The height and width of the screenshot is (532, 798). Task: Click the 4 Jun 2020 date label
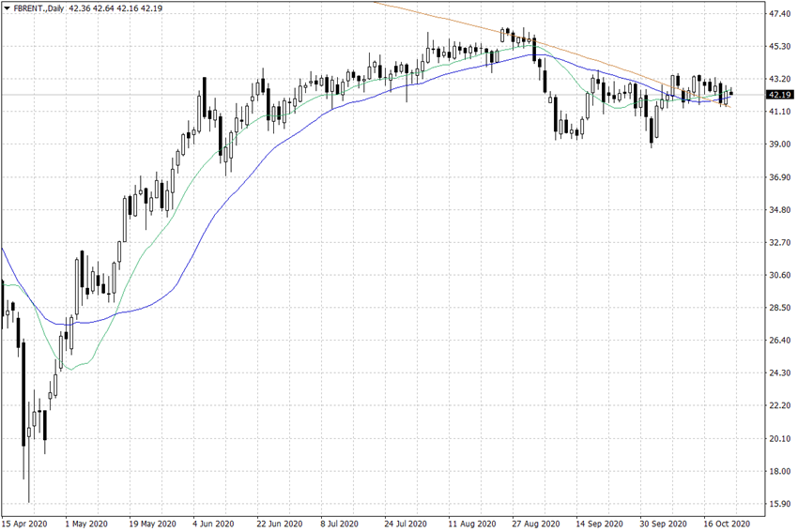[213, 524]
